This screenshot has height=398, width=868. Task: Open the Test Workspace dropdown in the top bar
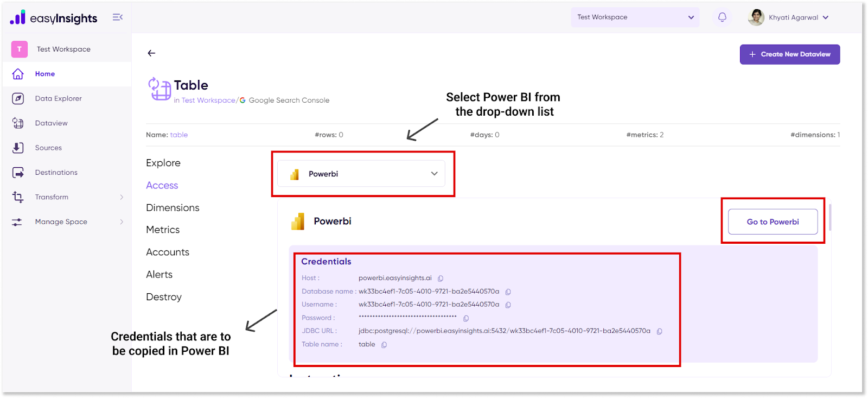[635, 17]
